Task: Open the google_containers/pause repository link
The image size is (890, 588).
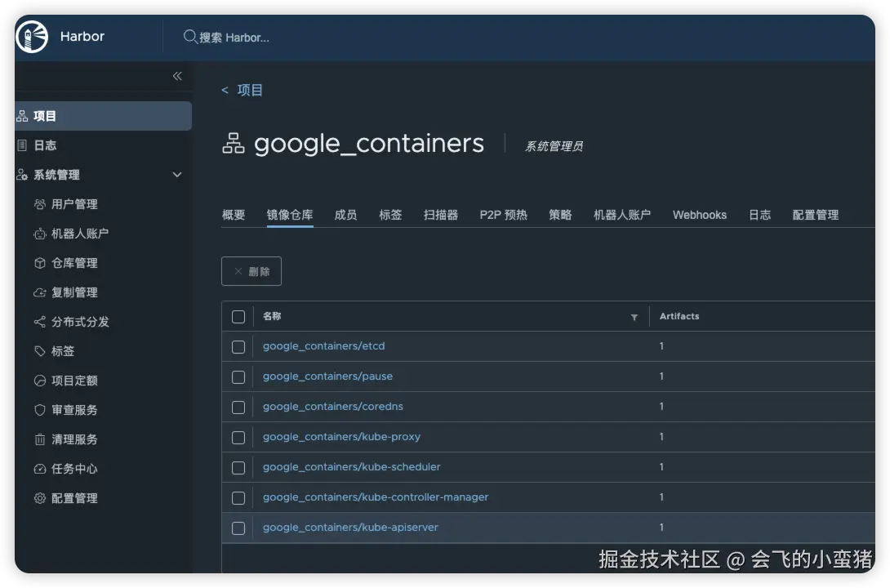Action: [327, 376]
